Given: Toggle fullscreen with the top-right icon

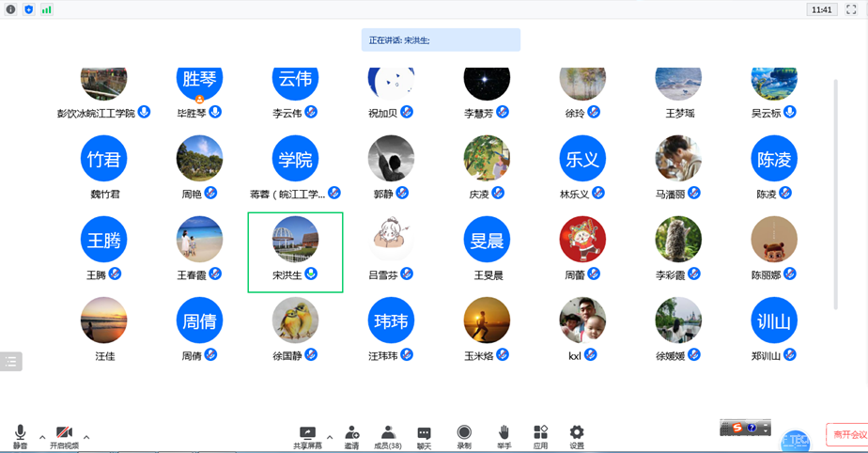Looking at the screenshot, I should point(851,9).
